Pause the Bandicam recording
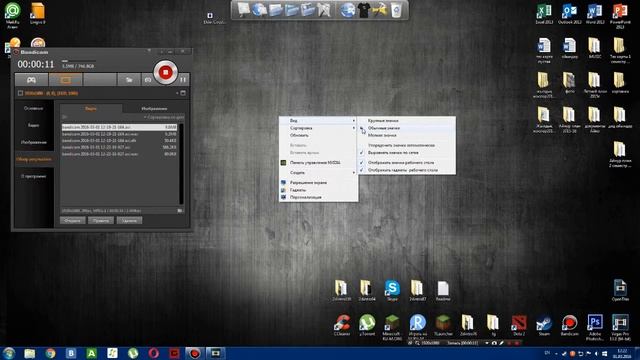 [183, 80]
